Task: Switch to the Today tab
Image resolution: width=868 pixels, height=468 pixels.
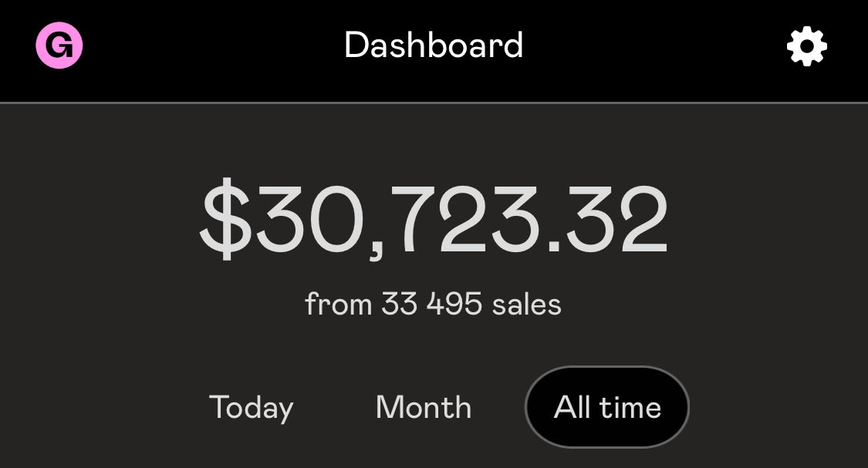Action: (252, 407)
